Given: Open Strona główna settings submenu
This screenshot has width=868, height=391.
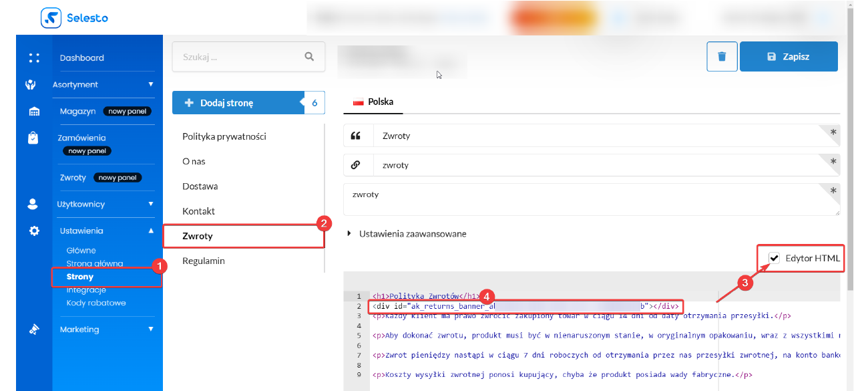Looking at the screenshot, I should click(95, 263).
